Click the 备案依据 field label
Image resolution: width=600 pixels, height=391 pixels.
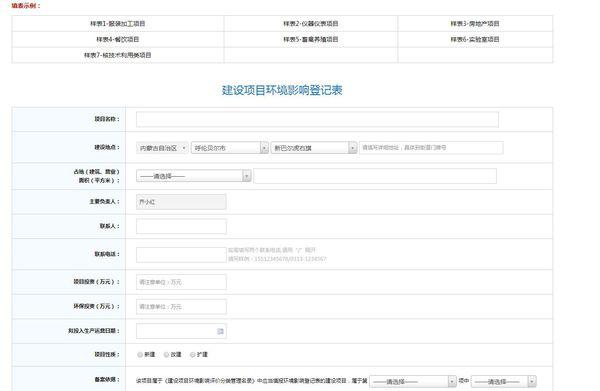(107, 380)
